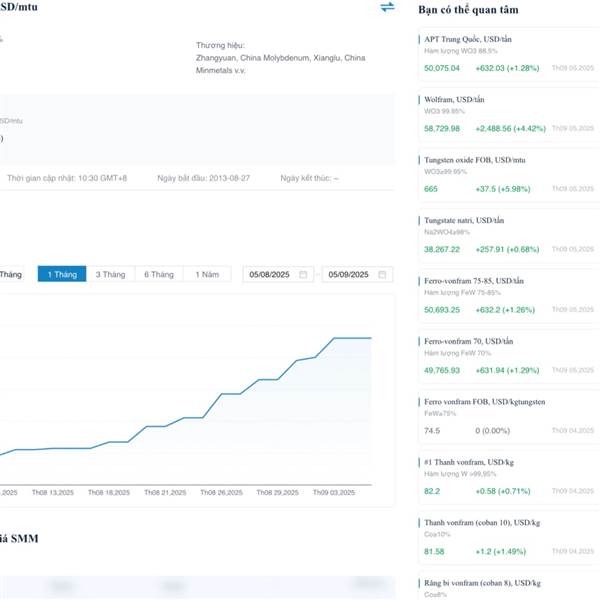Viewport: 600px width, 600px height.
Task: Click the swap arrows icon at top
Action: [387, 7]
